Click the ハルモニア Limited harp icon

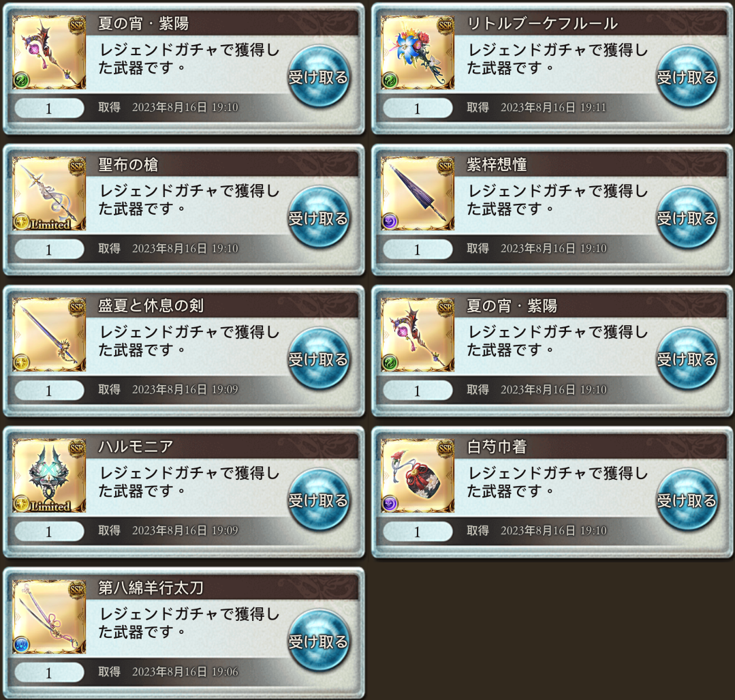tap(49, 475)
